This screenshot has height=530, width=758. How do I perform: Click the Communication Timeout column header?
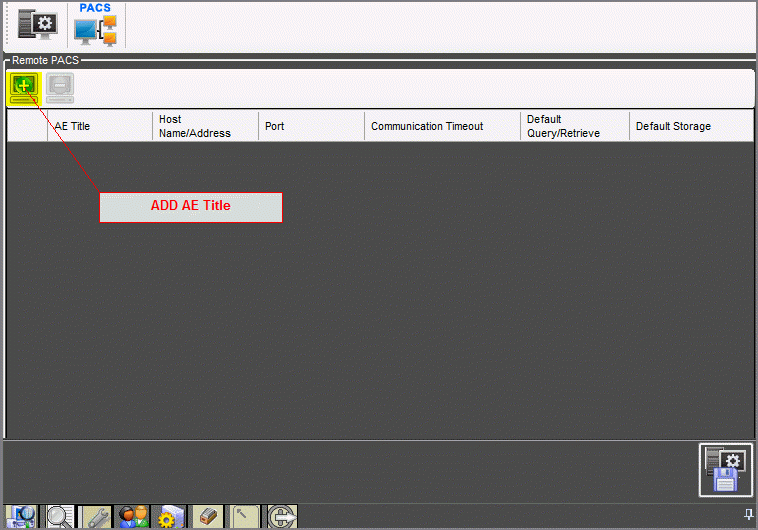point(441,126)
